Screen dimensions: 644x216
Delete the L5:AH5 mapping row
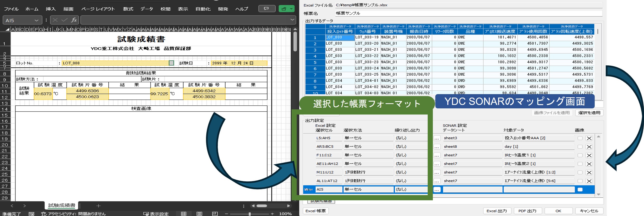tap(589, 138)
